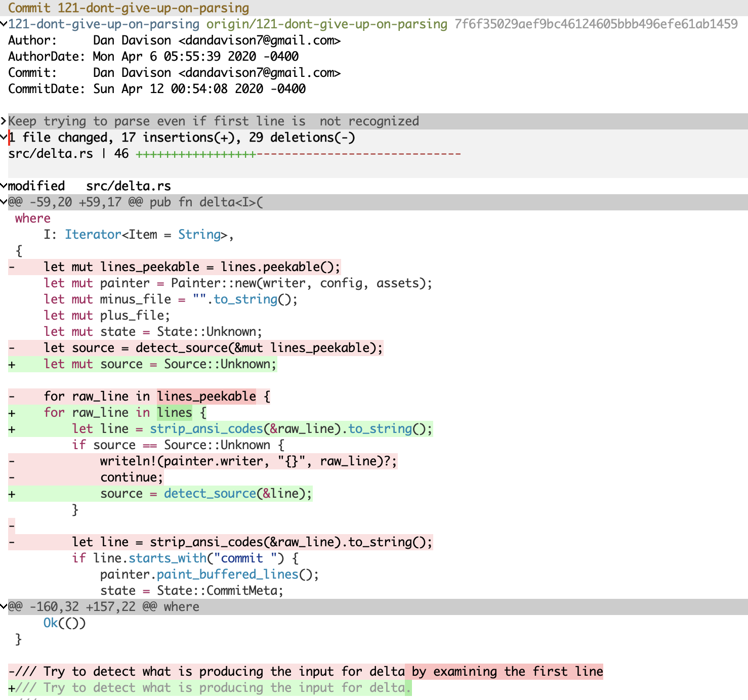Click the line 'let mut plus_file;'
The width and height of the screenshot is (748, 700).
tap(107, 315)
